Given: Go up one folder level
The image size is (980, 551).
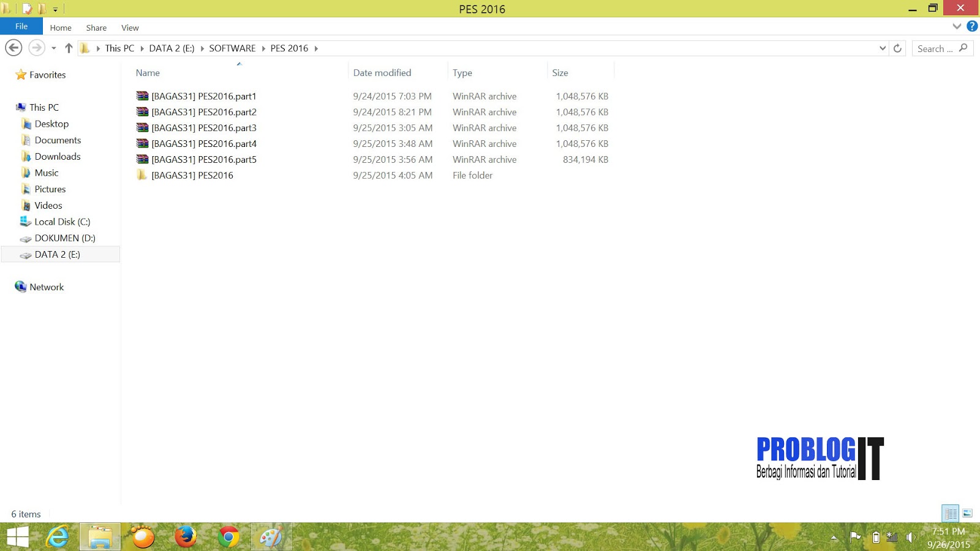Looking at the screenshot, I should click(x=69, y=48).
